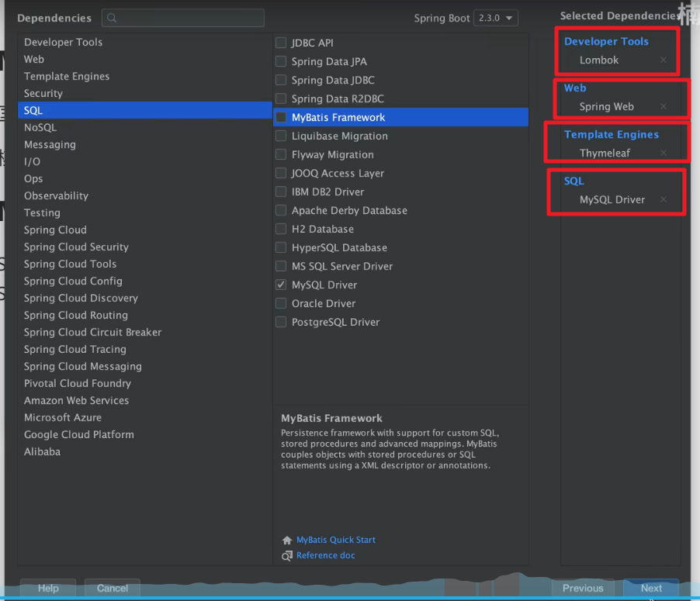Screen dimensions: 700x601
Task: Focus the Dependencies search field
Action: pos(183,18)
